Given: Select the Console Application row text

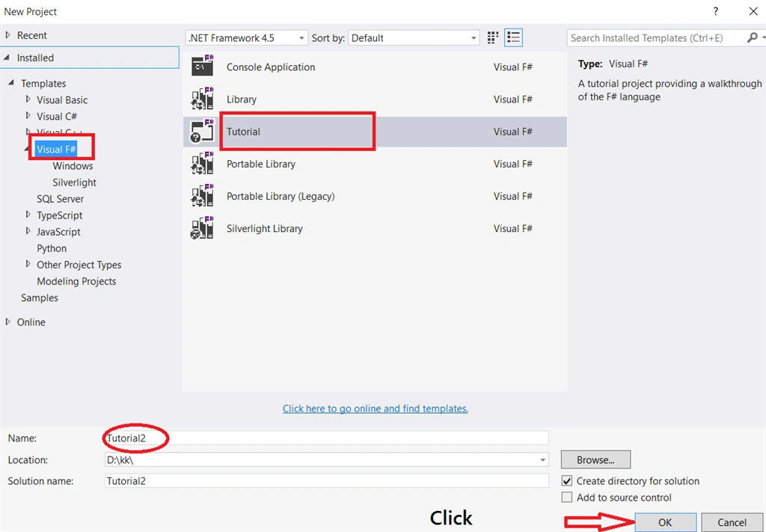Looking at the screenshot, I should pyautogui.click(x=271, y=67).
